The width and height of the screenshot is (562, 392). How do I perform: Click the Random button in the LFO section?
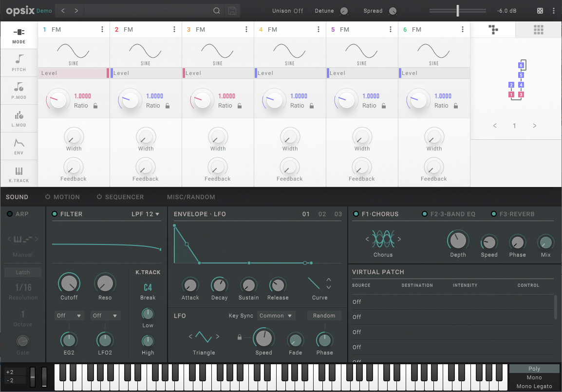[324, 316]
